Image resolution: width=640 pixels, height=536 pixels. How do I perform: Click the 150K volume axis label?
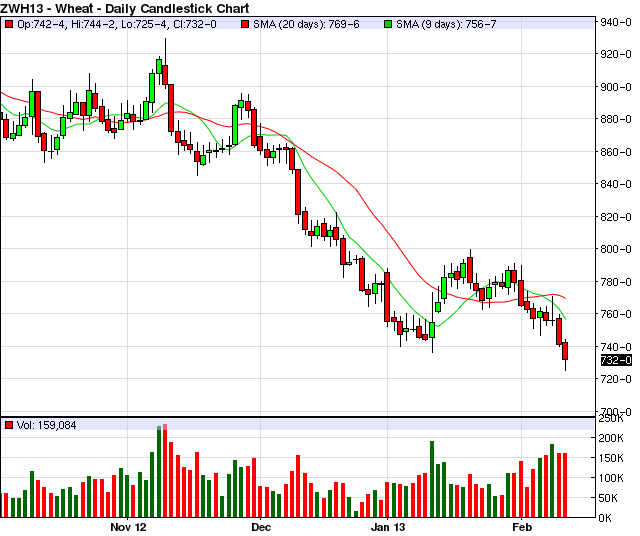[x=611, y=458]
